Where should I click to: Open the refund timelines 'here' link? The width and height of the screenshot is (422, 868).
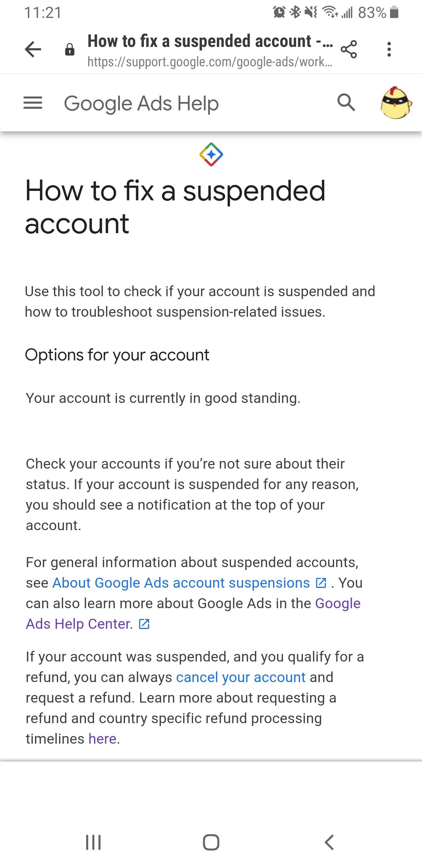click(x=102, y=739)
